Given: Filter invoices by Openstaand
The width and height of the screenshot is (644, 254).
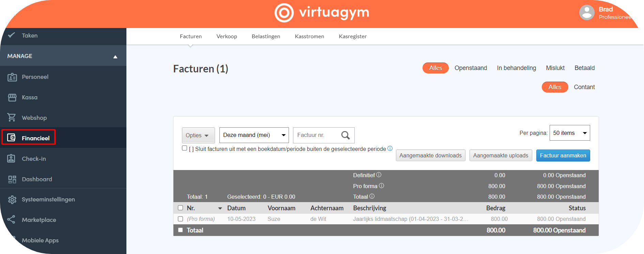Looking at the screenshot, I should point(471,68).
